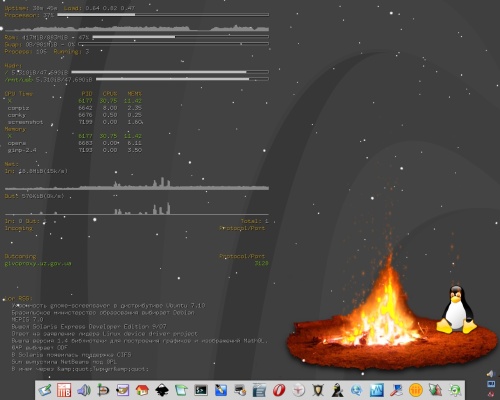Click the 'givcproxy.uz.gov.ua' outgoing connection

tap(38, 263)
